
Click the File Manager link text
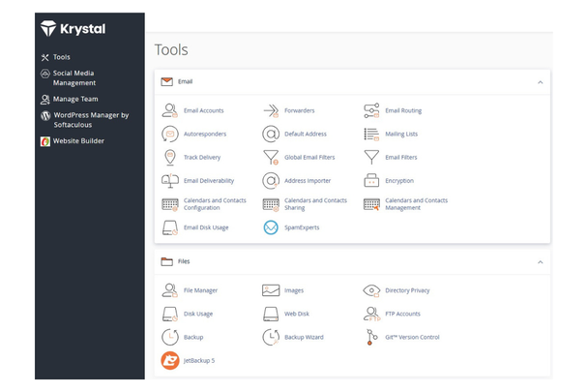coord(200,290)
